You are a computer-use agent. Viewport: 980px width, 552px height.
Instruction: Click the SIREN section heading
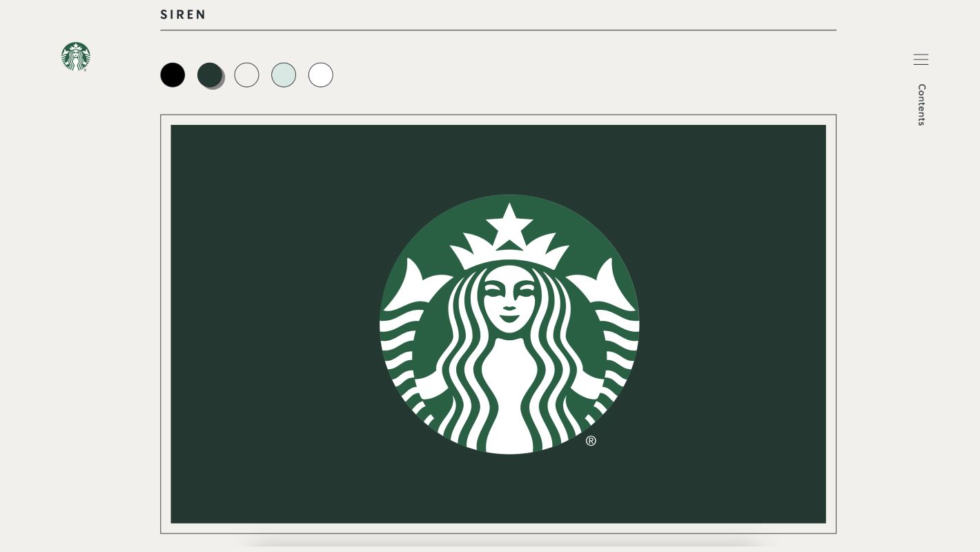[x=184, y=14]
